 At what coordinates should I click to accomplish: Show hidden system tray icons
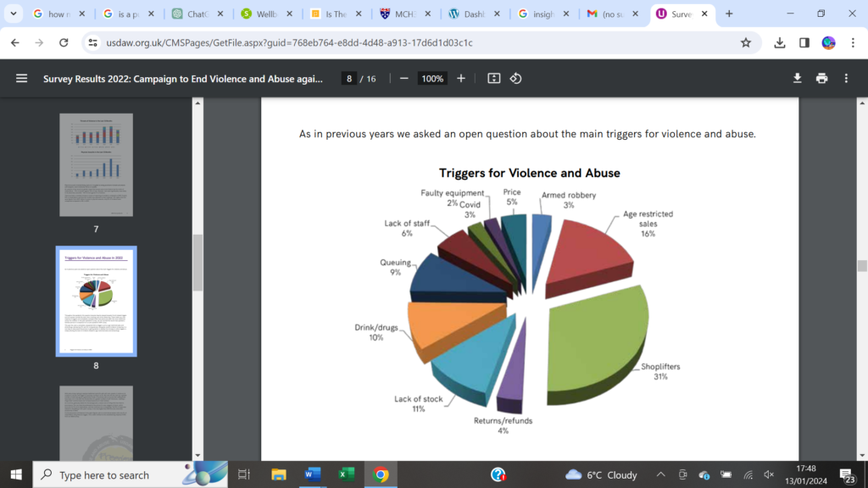[x=660, y=474]
